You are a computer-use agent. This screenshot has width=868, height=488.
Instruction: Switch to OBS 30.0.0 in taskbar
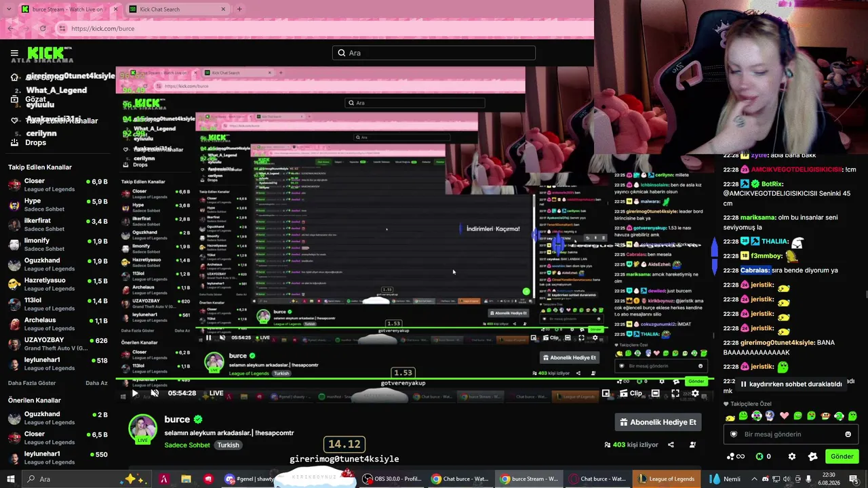coord(392,479)
